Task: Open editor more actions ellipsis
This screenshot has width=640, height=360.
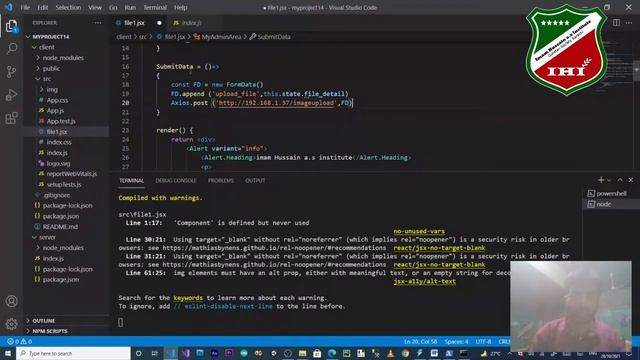Action: [x=629, y=23]
